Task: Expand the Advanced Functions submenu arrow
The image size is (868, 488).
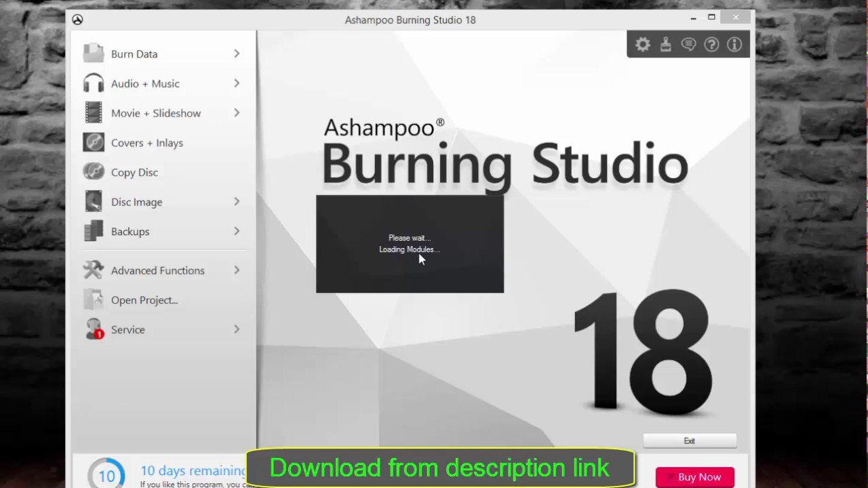Action: (237, 270)
